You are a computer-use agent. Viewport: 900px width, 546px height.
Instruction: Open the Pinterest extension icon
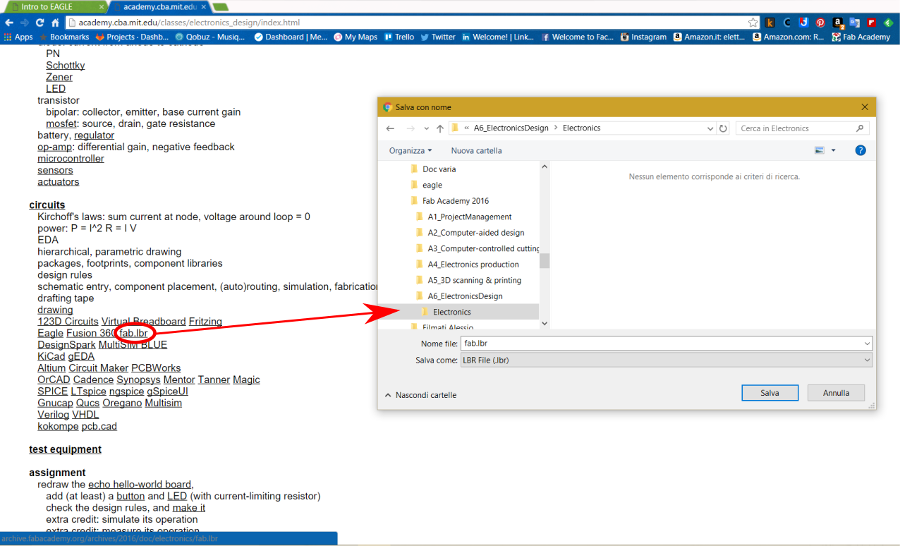click(x=820, y=22)
